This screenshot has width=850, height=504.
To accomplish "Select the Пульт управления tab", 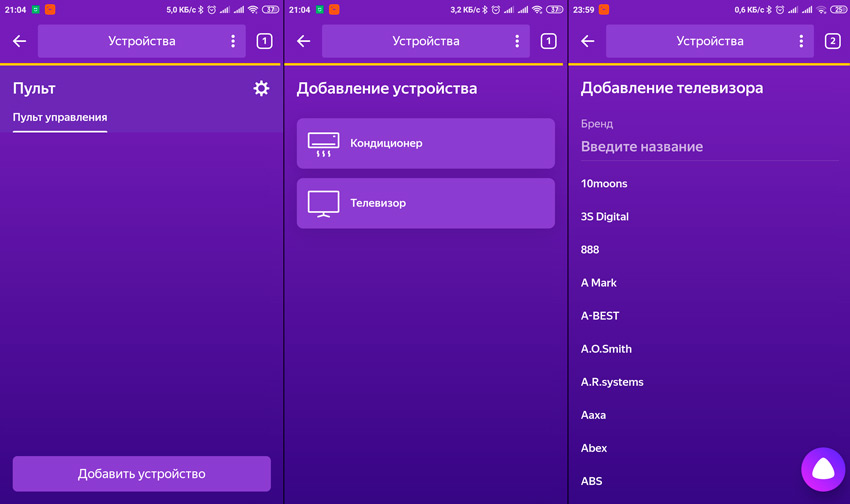I will pos(60,118).
